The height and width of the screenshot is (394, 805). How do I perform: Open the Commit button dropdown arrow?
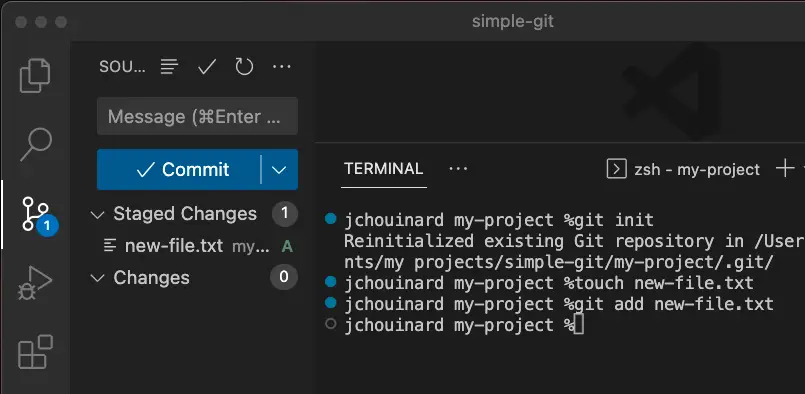point(279,170)
